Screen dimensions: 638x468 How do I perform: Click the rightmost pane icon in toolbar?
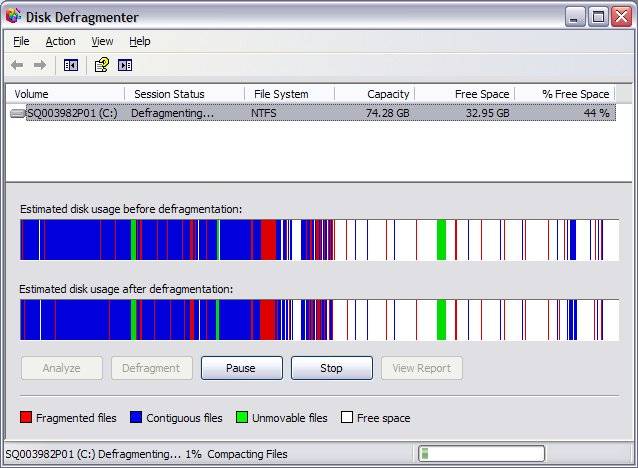(125, 65)
